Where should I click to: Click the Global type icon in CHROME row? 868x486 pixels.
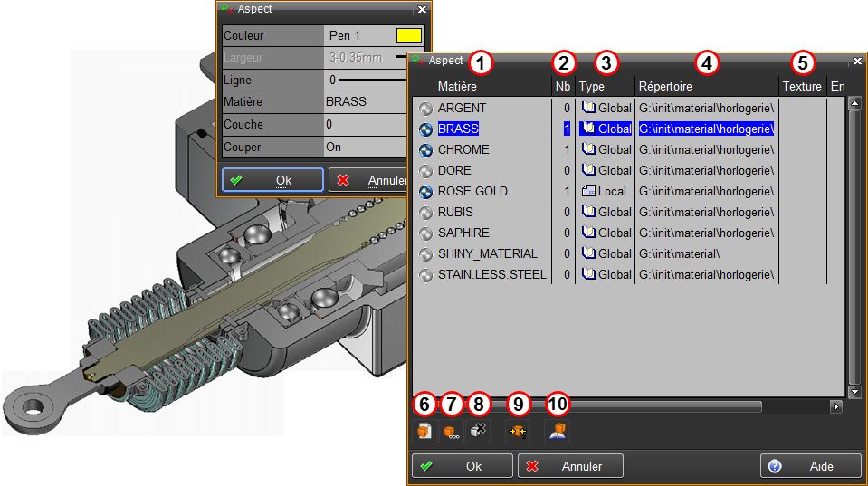coord(588,149)
